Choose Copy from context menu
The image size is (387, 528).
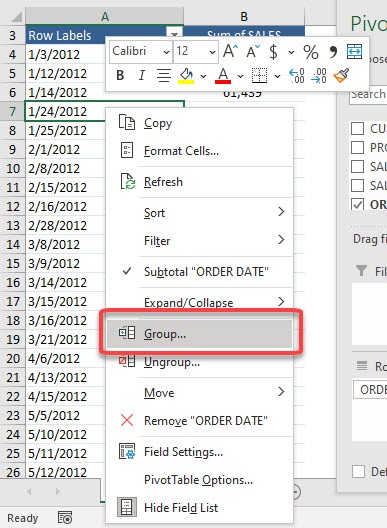tap(199, 123)
